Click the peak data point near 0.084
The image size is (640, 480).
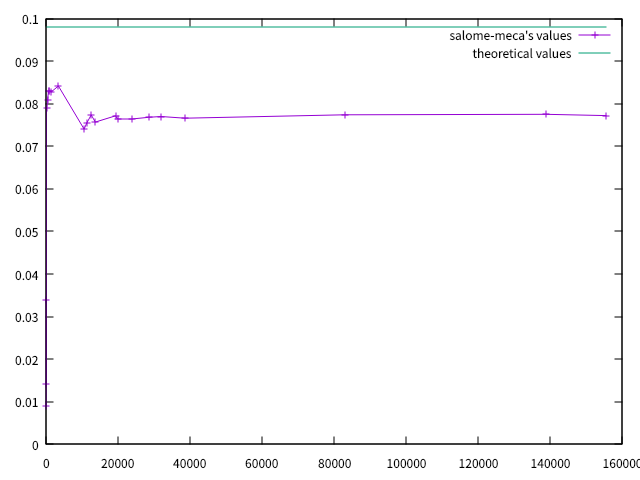coord(58,86)
